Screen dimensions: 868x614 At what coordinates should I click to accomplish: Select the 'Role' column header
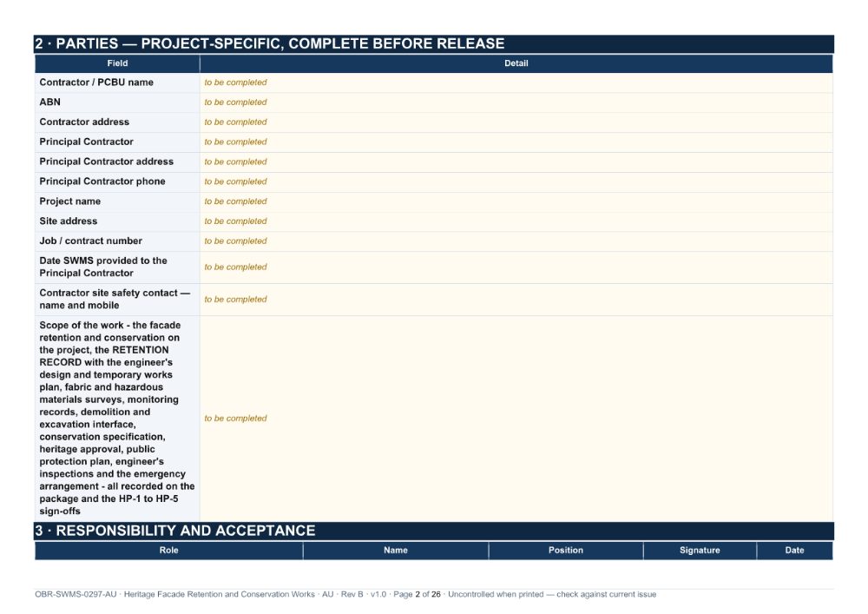[x=169, y=551]
